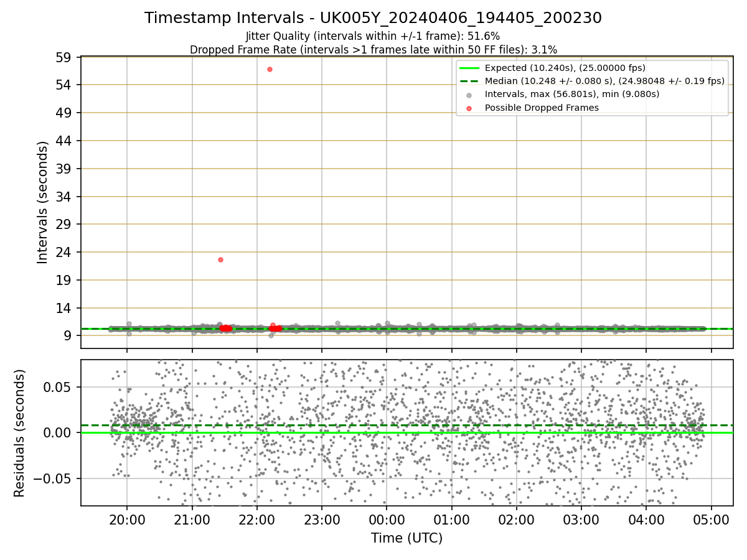
Task: Click the 'Time (UTC)' x-axis label
Action: [406, 538]
